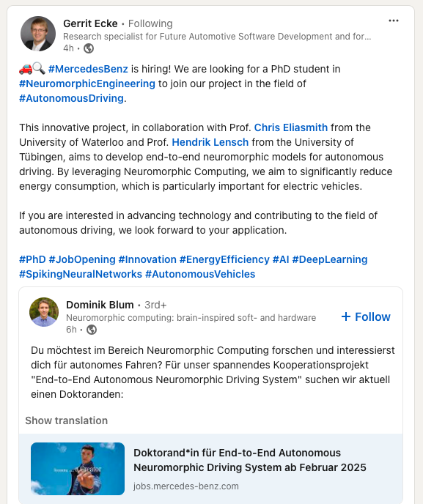Open the #MercedesBenz hashtag
423x504 pixels.
(x=88, y=69)
